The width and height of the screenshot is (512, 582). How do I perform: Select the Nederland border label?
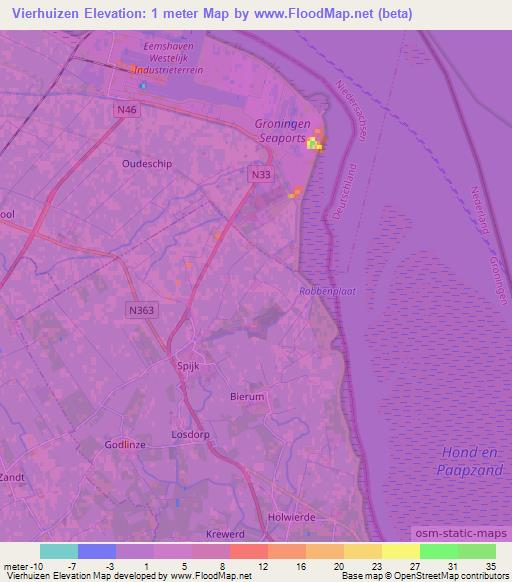point(480,210)
